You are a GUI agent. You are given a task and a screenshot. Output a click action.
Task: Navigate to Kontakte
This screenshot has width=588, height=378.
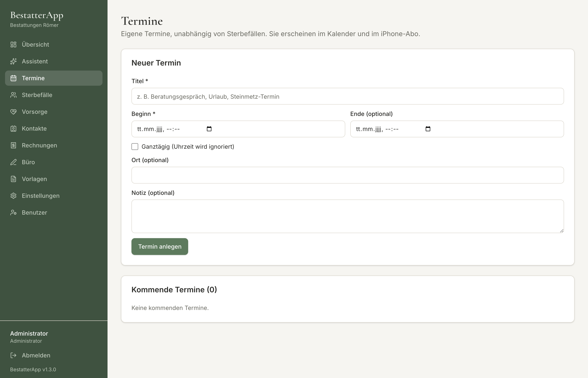pyautogui.click(x=54, y=129)
